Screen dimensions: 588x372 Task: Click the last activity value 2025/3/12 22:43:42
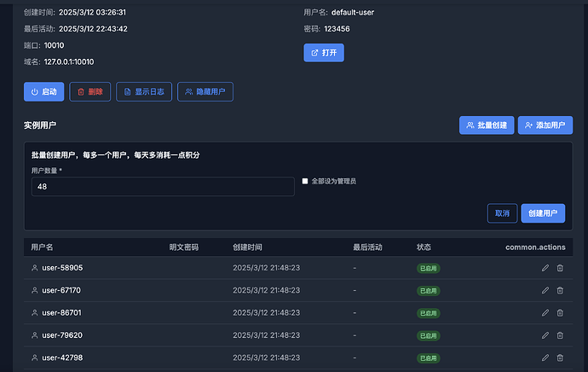tap(93, 29)
